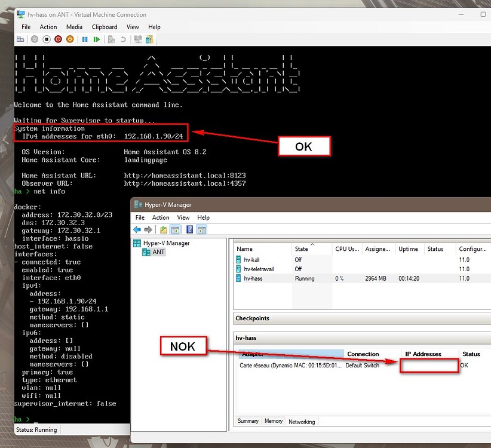Viewport: 491px width, 448px height.
Task: Select the ANT server in the console tree
Action: [x=159, y=251]
